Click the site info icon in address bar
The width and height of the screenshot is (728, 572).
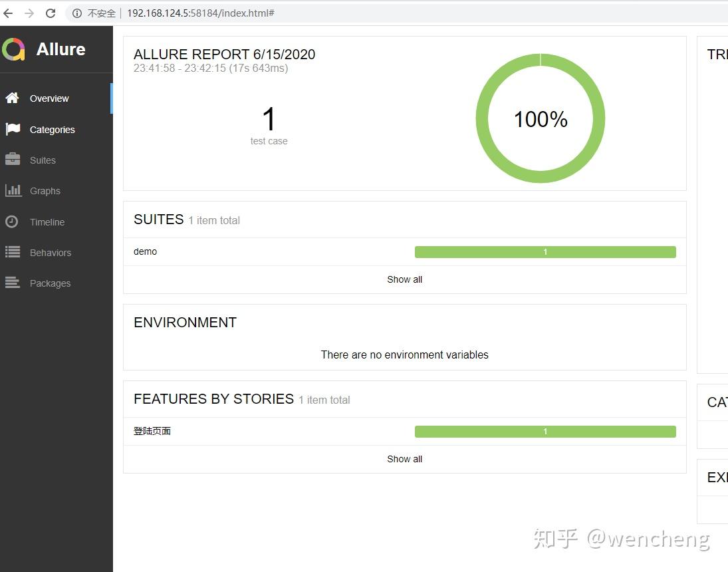click(x=77, y=13)
